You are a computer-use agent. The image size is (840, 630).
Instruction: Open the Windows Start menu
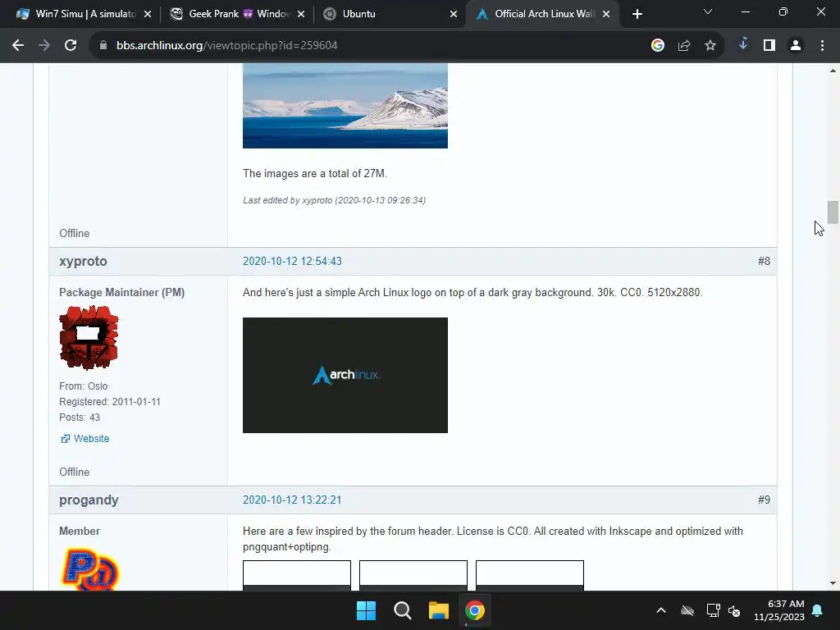[367, 610]
